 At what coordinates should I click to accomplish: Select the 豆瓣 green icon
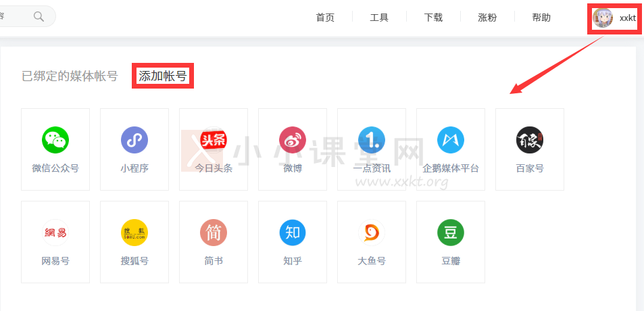[x=451, y=233]
